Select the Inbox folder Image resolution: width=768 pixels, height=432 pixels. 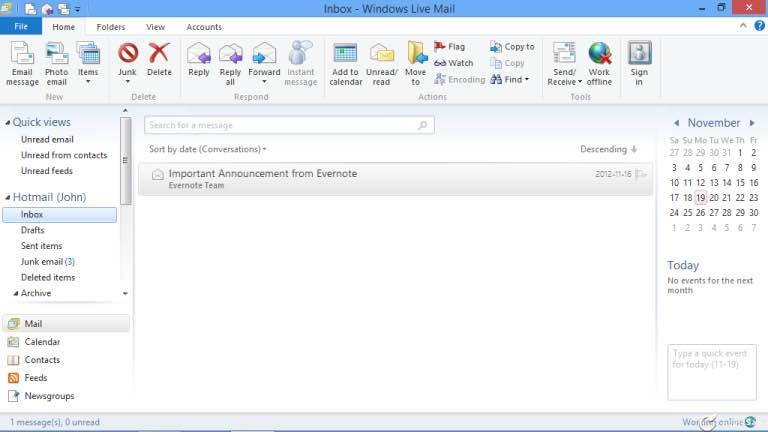(x=59, y=215)
